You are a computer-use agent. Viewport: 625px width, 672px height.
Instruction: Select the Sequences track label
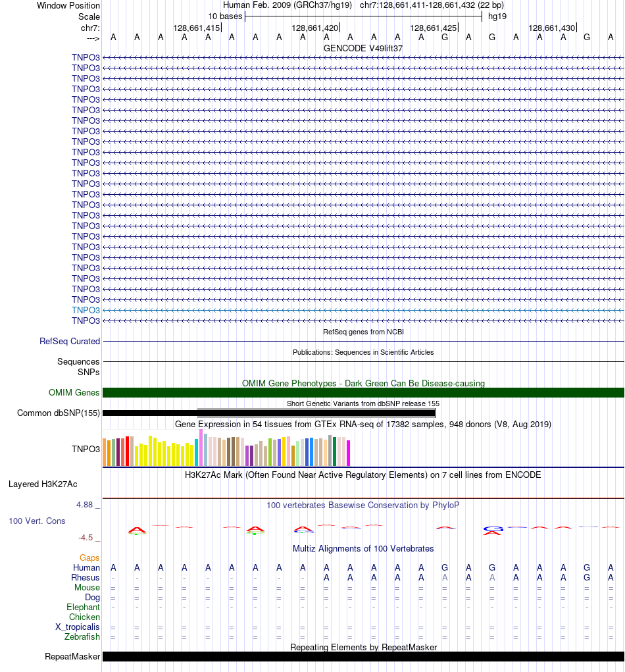(x=78, y=362)
